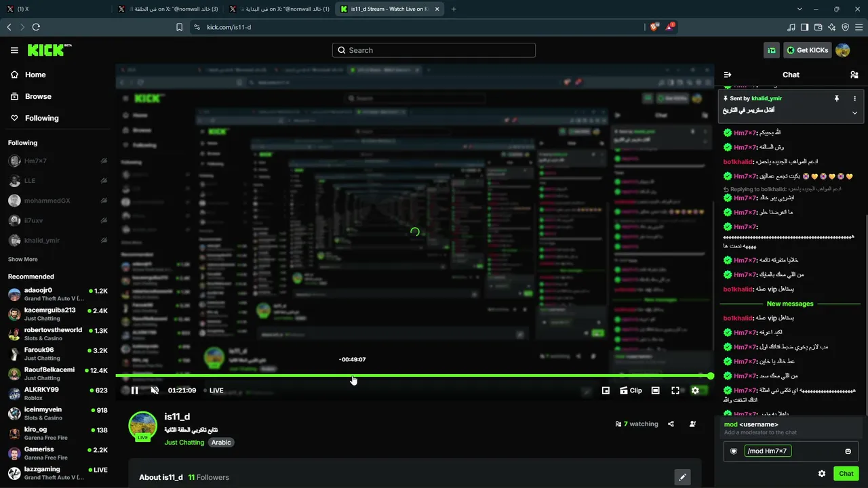Open followed channel khalid_ymir
This screenshot has width=868, height=488.
click(x=57, y=241)
